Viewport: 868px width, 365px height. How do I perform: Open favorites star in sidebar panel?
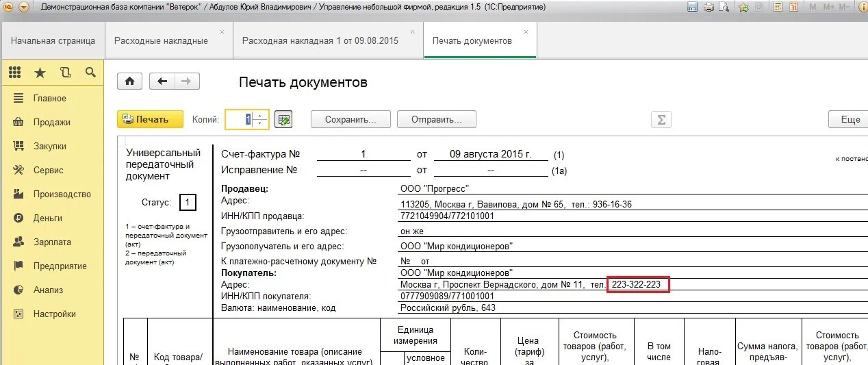40,72
